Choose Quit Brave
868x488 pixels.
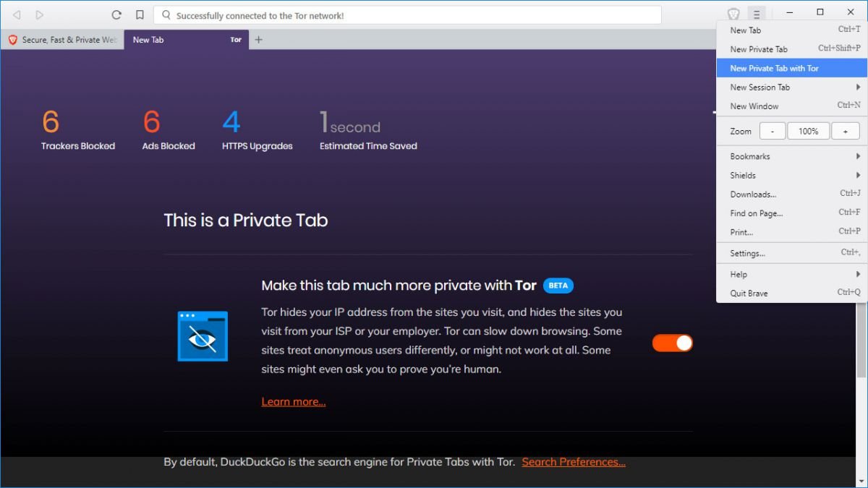(792, 293)
